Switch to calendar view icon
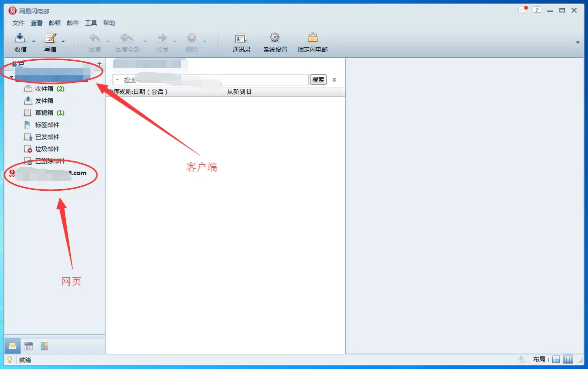The width and height of the screenshot is (588, 369). [x=29, y=346]
